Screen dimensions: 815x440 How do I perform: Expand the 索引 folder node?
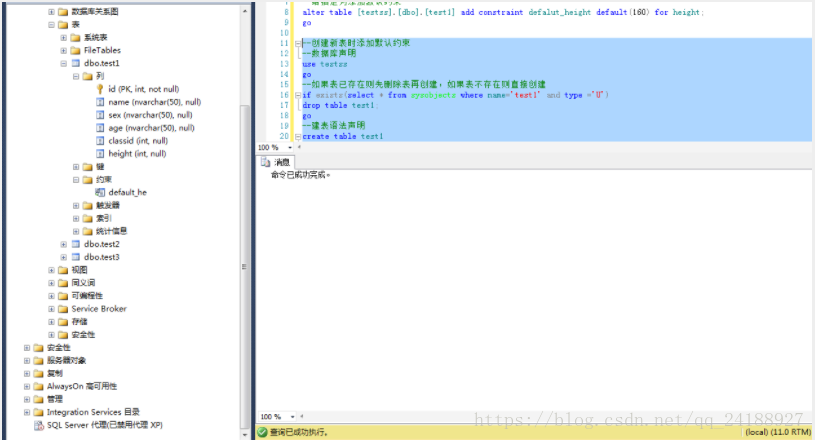pos(76,218)
